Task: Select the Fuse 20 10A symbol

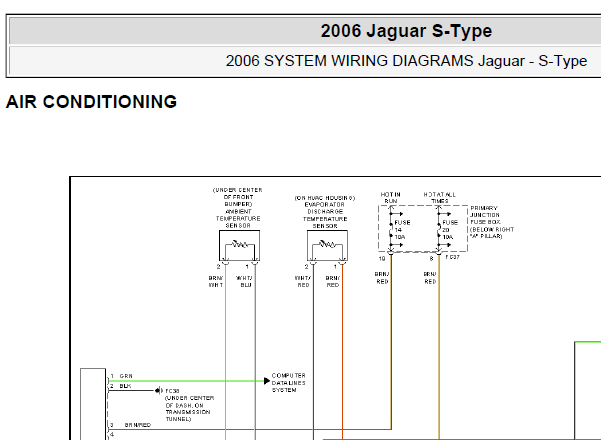Action: 439,229
